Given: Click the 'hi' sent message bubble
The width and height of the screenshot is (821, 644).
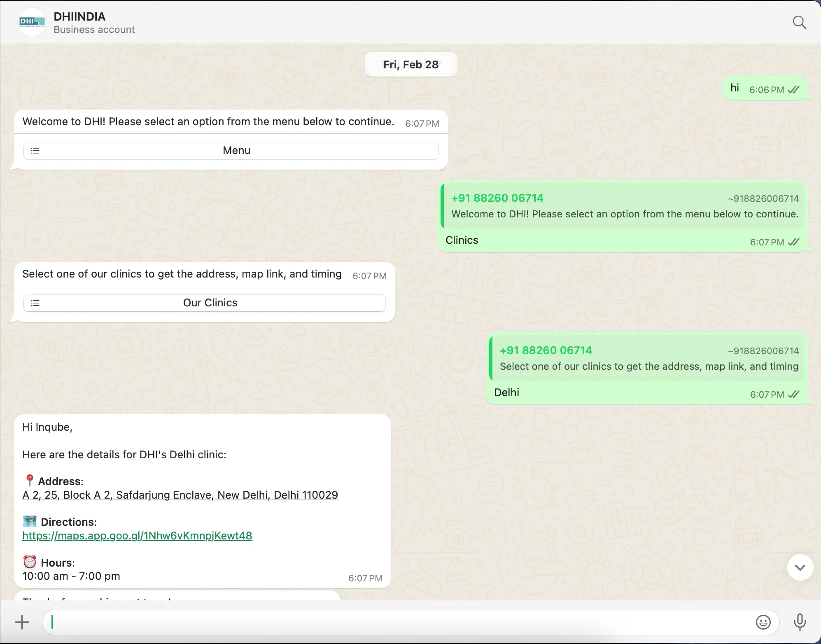Looking at the screenshot, I should point(735,88).
